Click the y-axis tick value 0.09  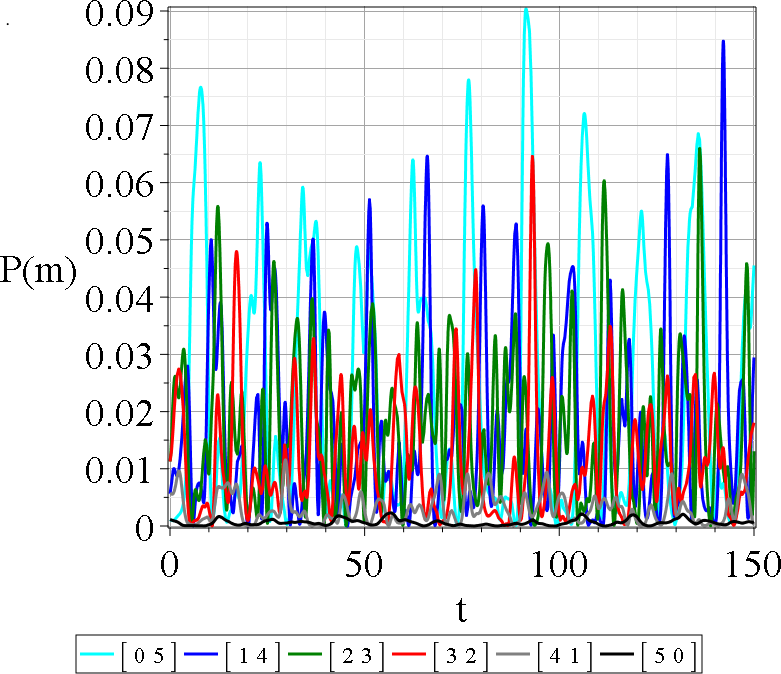[x=120, y=13]
